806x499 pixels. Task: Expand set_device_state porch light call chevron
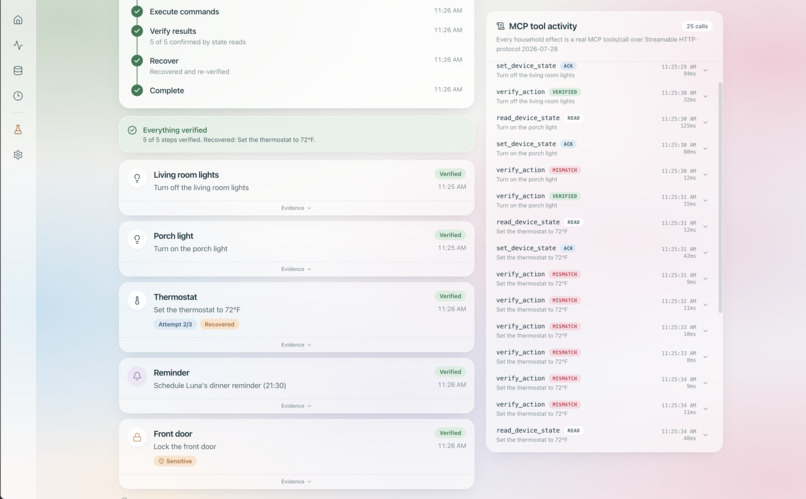pyautogui.click(x=705, y=149)
